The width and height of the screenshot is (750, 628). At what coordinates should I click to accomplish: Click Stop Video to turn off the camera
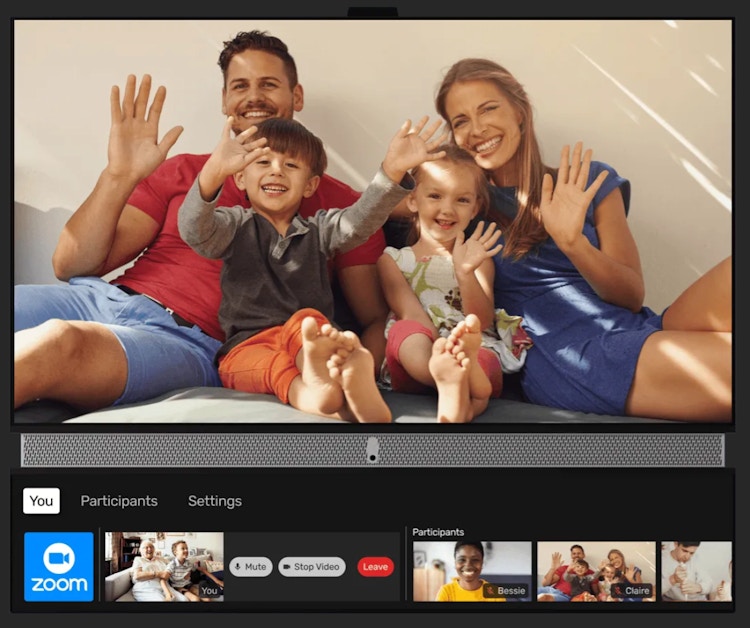311,567
